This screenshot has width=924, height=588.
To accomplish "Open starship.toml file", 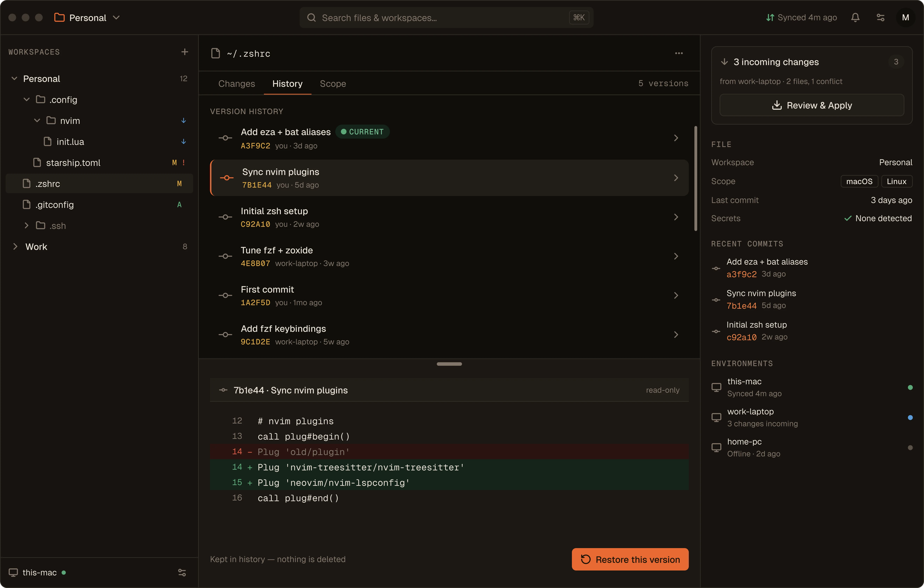I will [x=99, y=163].
